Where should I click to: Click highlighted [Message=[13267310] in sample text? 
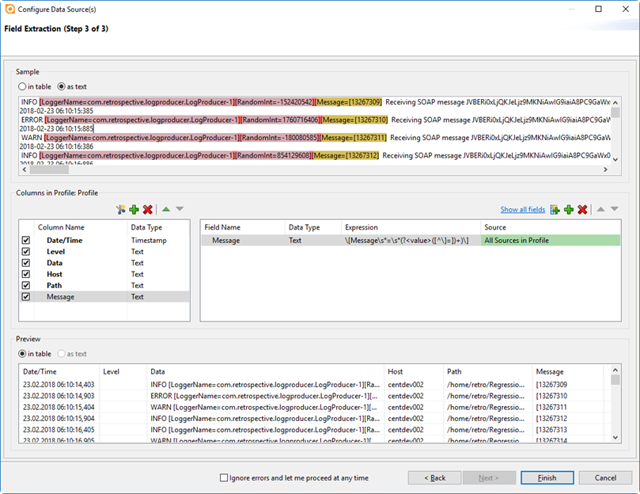(x=354, y=120)
